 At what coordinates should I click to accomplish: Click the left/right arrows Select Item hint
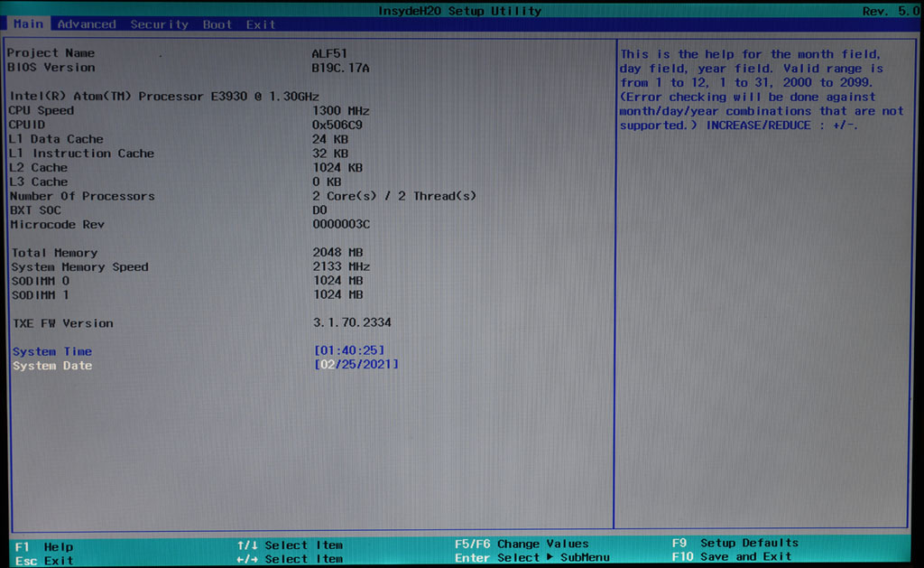[290, 559]
